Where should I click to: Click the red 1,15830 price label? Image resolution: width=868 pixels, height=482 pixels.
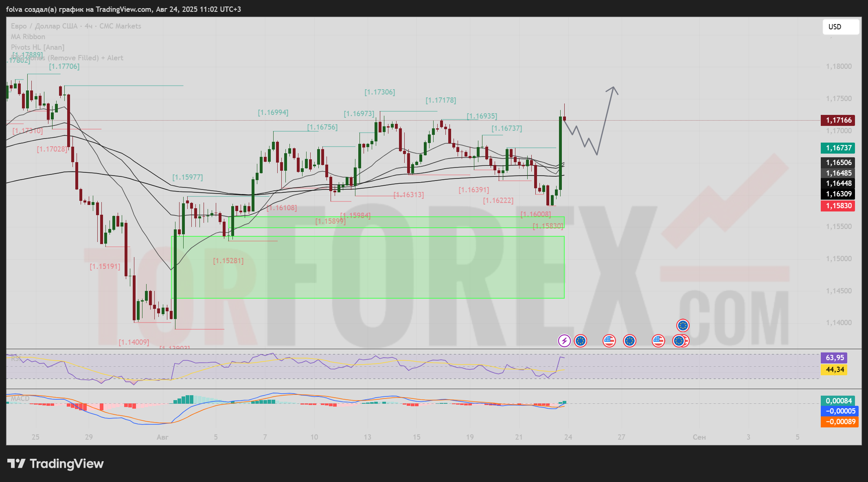[838, 206]
